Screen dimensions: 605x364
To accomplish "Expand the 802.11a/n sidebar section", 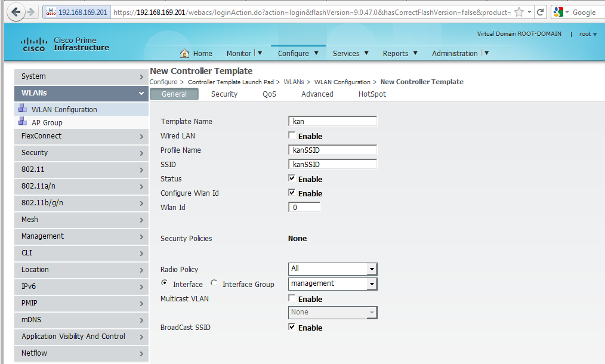I will pyautogui.click(x=81, y=186).
